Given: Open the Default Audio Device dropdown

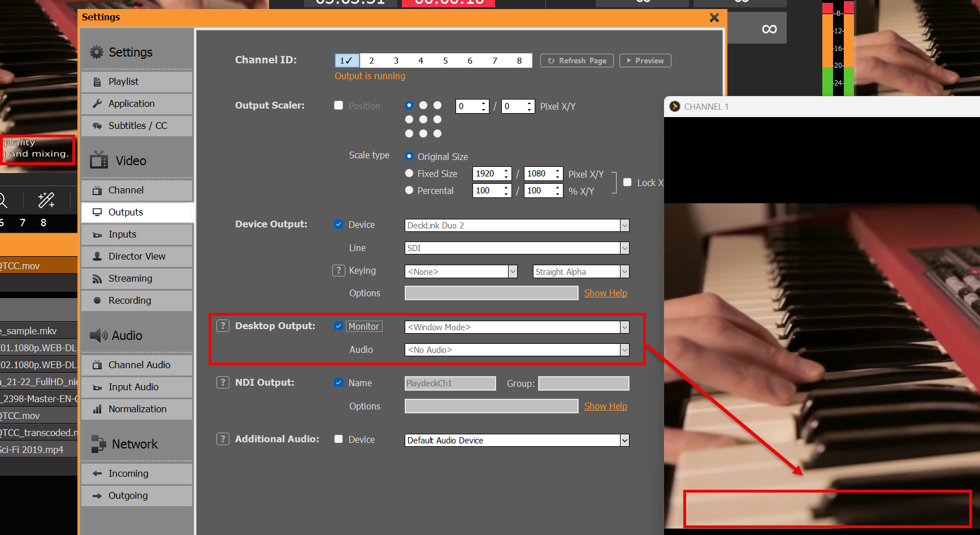Looking at the screenshot, I should 517,440.
